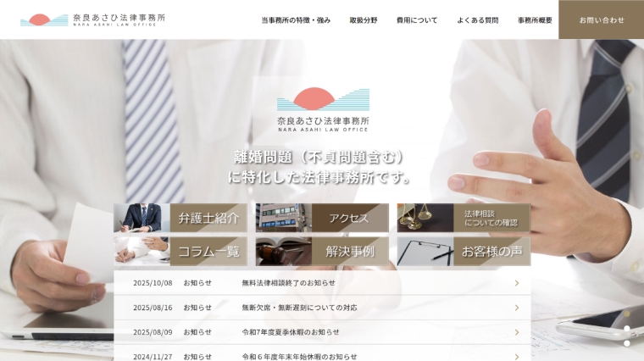644x361 pixels.
Task: Open the 解決事例 gavel tile
Action: [322, 251]
